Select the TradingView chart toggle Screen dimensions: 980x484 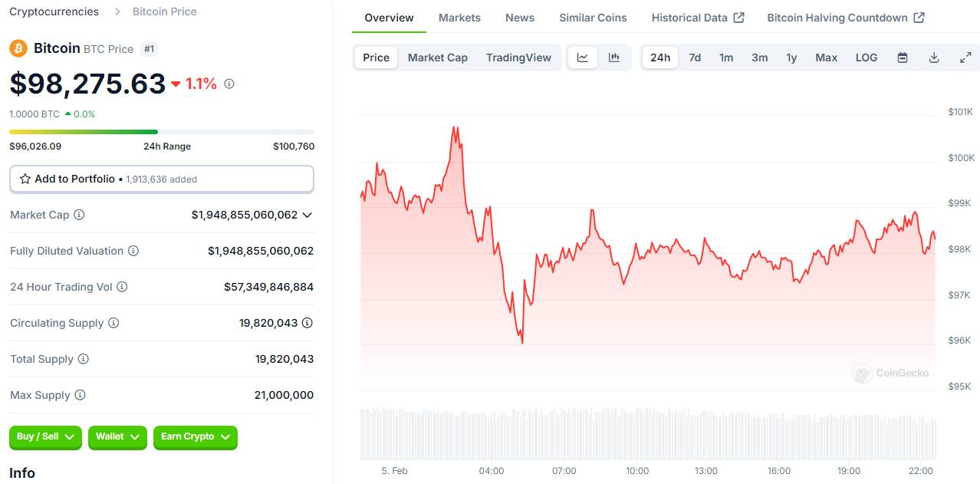[x=519, y=58]
